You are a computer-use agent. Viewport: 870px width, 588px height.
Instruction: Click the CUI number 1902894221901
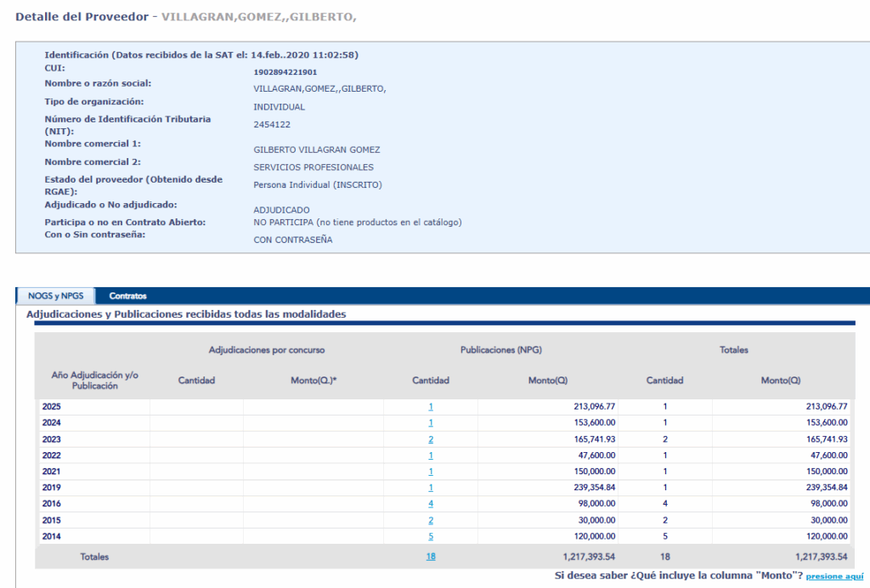pos(285,72)
